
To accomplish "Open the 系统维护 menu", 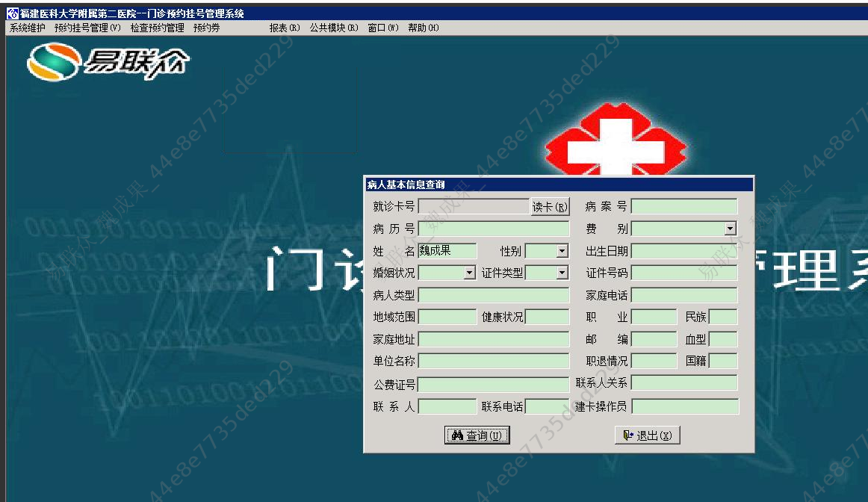I will pos(27,28).
